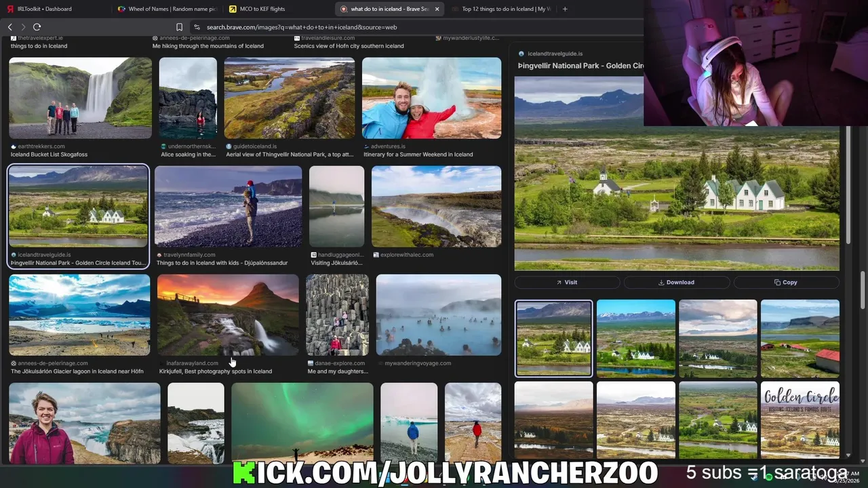
Task: Click the Þingvellir National Park preview title
Action: pyautogui.click(x=580, y=66)
